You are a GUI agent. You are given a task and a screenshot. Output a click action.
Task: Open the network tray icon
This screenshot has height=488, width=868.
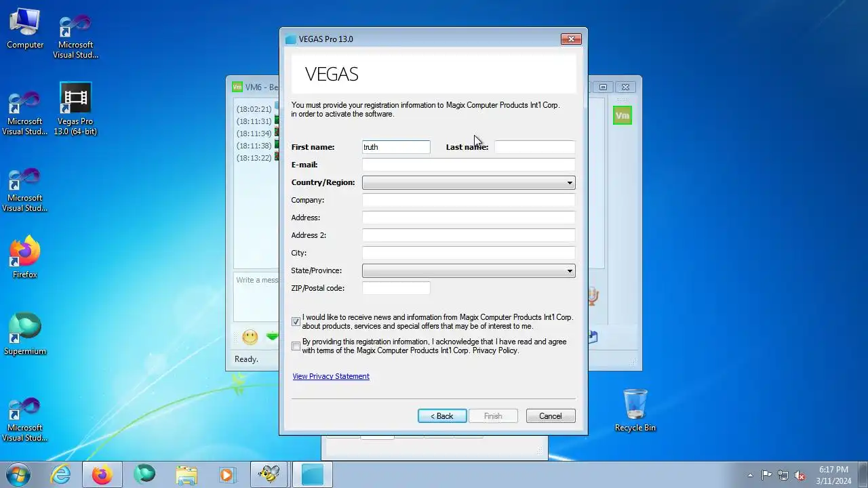click(x=783, y=475)
